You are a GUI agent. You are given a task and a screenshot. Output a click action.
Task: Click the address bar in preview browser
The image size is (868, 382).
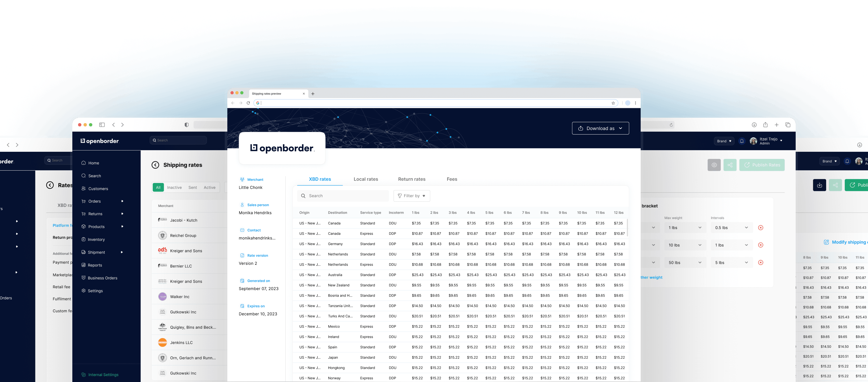(436, 103)
